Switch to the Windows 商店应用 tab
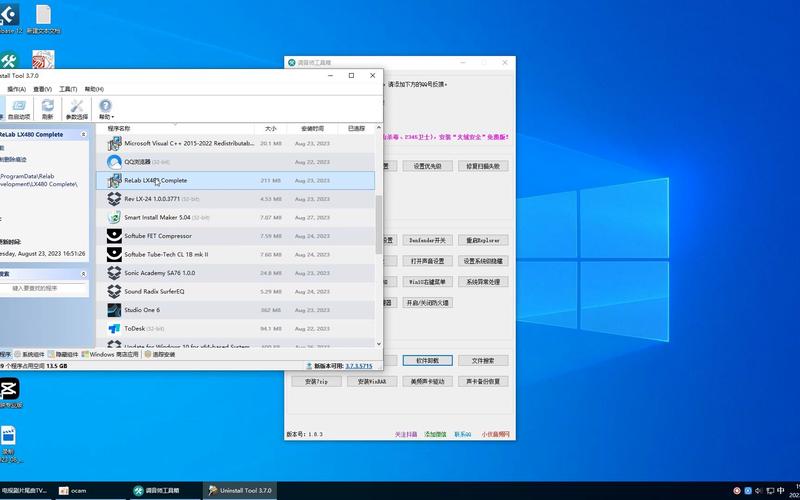Image resolution: width=800 pixels, height=500 pixels. [114, 354]
